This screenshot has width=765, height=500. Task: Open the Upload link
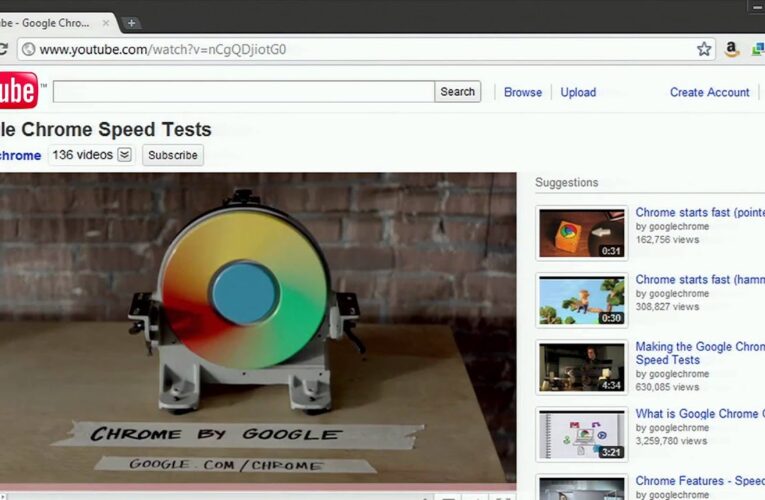point(578,92)
